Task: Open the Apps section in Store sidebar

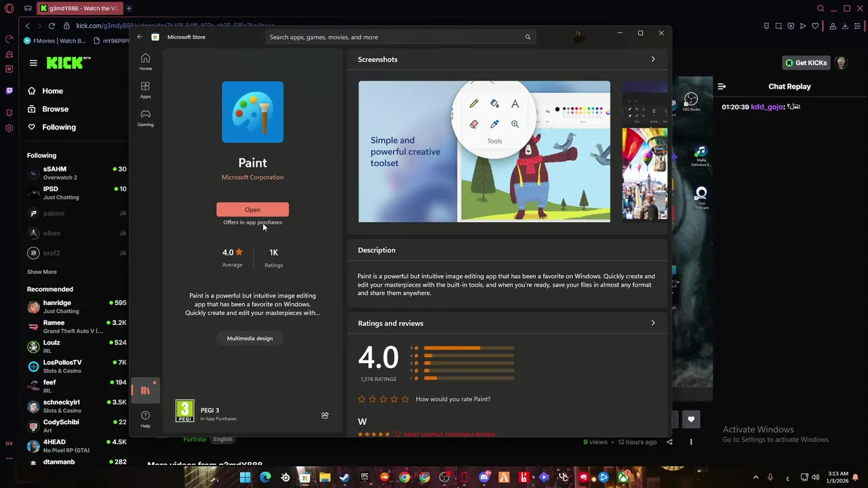Action: (x=145, y=89)
